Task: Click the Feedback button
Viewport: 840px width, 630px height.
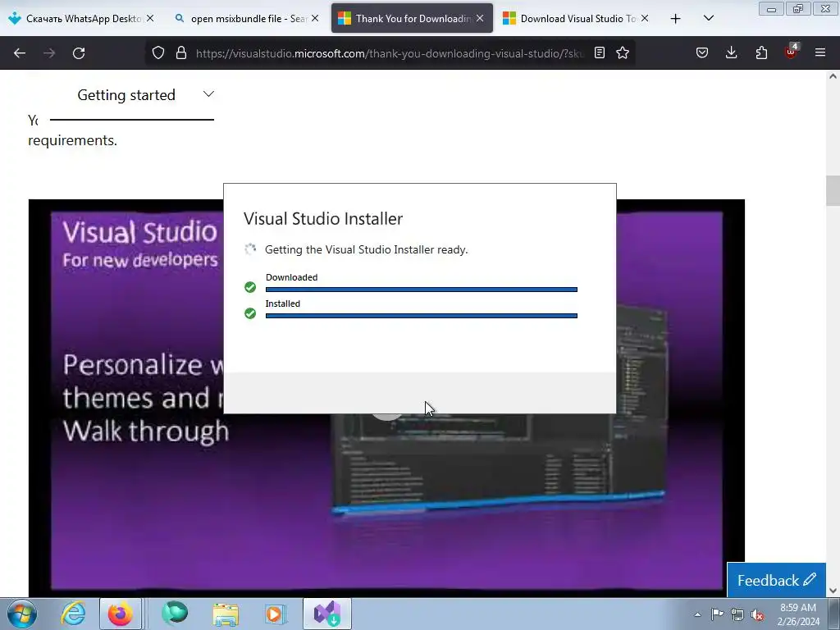Action: click(776, 580)
